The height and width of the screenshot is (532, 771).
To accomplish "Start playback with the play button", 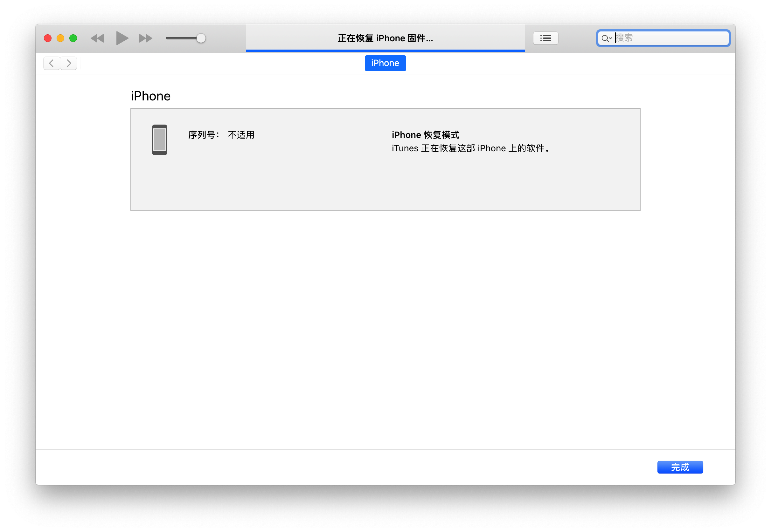I will point(122,38).
